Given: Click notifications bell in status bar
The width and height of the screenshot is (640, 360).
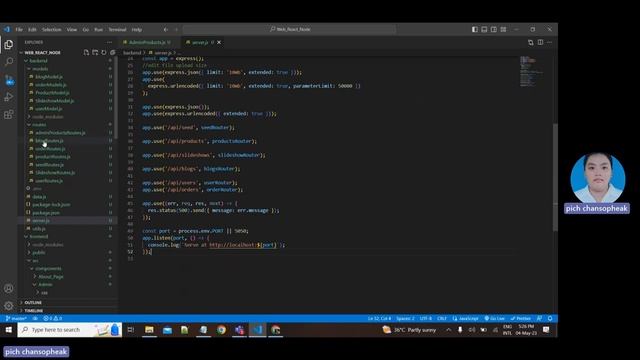Looking at the screenshot, I should coord(550,318).
